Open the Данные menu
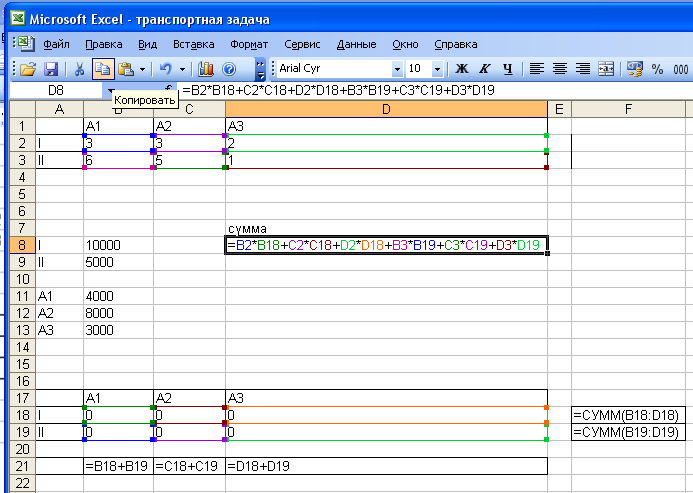The height and width of the screenshot is (493, 693). pyautogui.click(x=356, y=44)
